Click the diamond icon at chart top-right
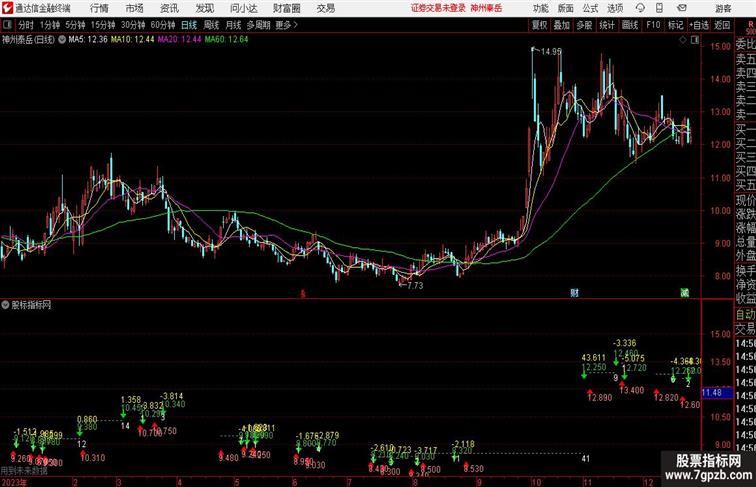This screenshot has height=487, width=756. point(683,40)
